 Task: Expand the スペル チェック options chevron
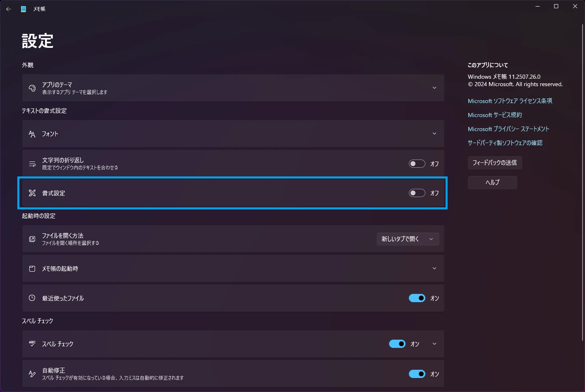point(434,344)
